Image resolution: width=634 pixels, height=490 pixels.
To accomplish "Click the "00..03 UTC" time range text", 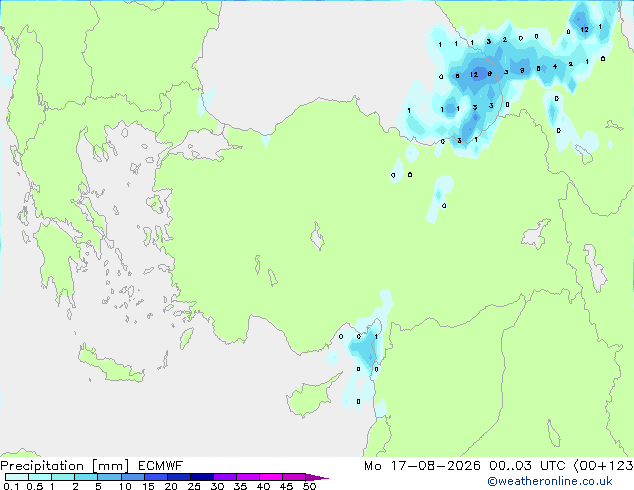I will coord(527,466).
